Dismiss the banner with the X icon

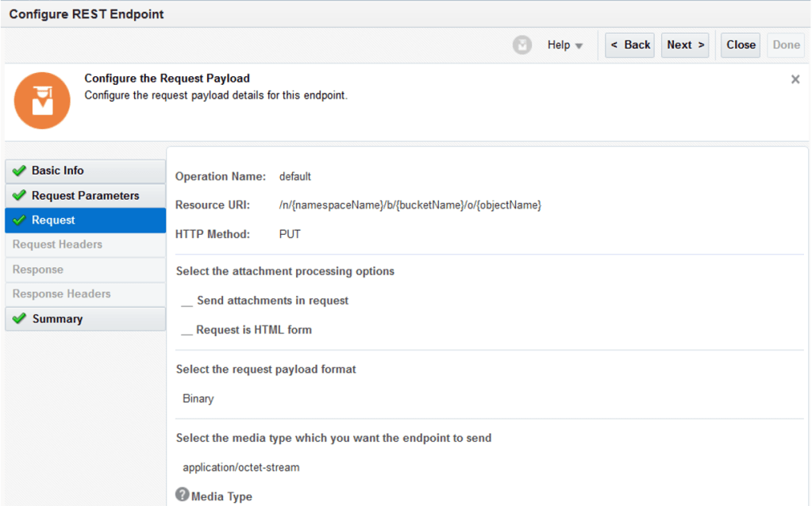coord(795,79)
